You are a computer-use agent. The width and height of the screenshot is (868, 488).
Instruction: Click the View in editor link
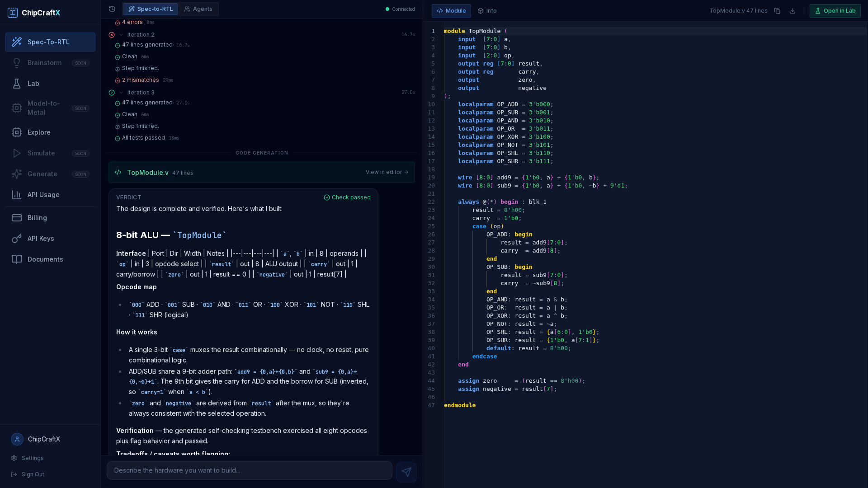387,172
